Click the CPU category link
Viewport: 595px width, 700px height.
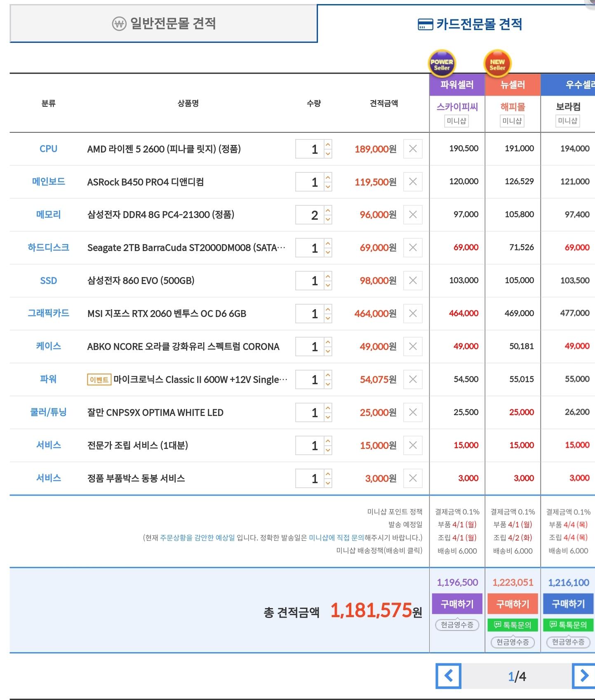[48, 149]
